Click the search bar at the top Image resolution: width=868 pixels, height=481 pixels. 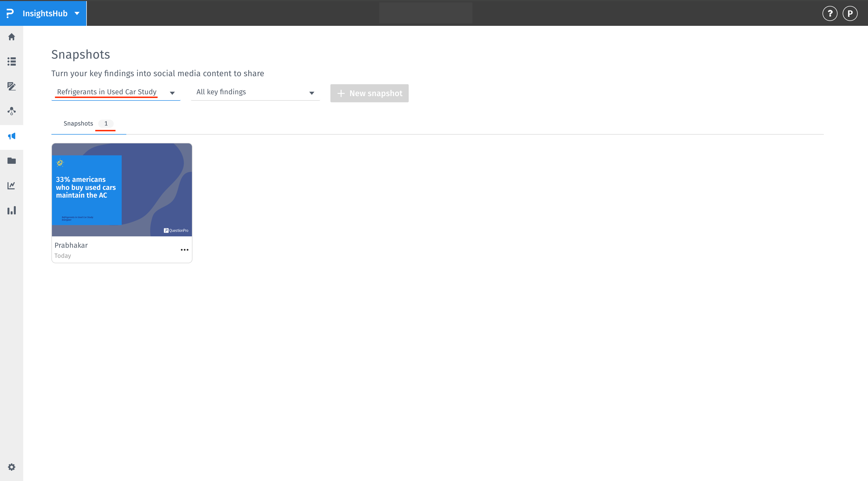click(425, 13)
